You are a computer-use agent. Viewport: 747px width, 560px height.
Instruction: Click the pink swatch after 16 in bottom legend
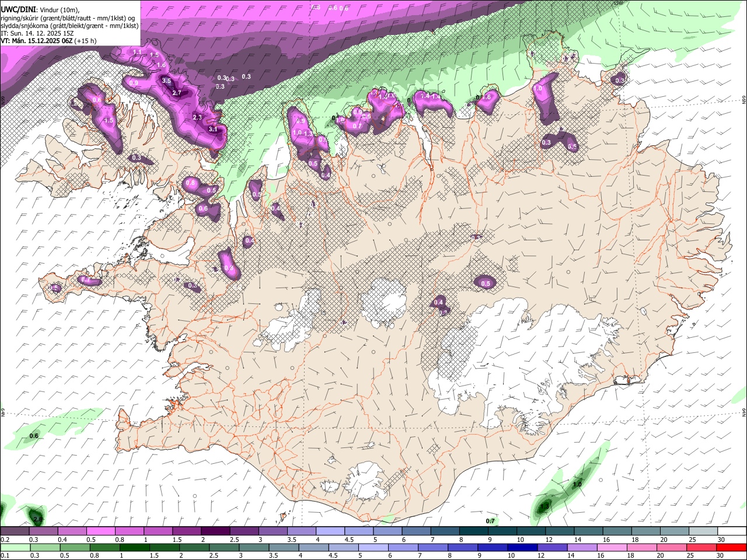pyautogui.click(x=612, y=547)
